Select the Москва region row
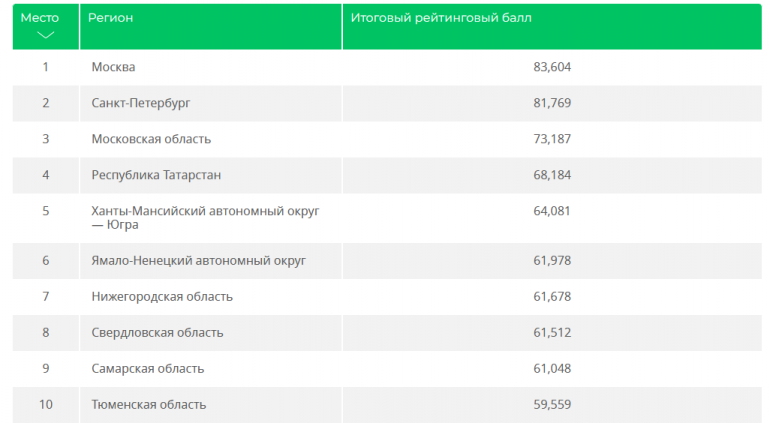 [113, 67]
